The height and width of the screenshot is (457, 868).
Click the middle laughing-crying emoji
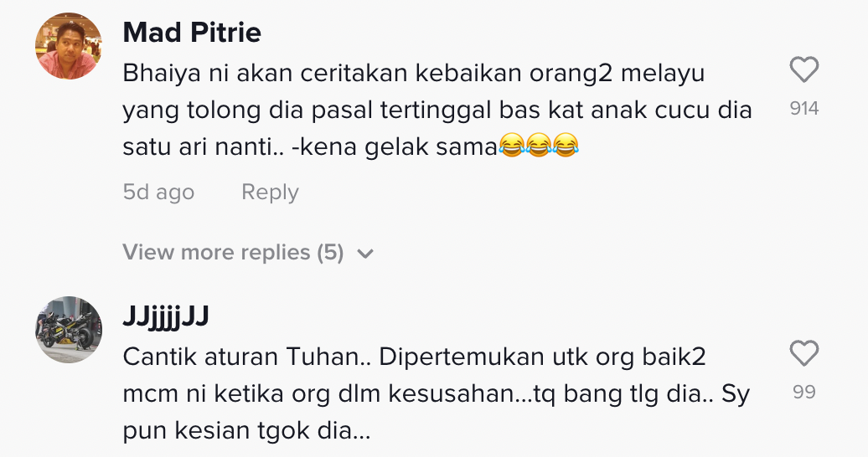pos(539,147)
